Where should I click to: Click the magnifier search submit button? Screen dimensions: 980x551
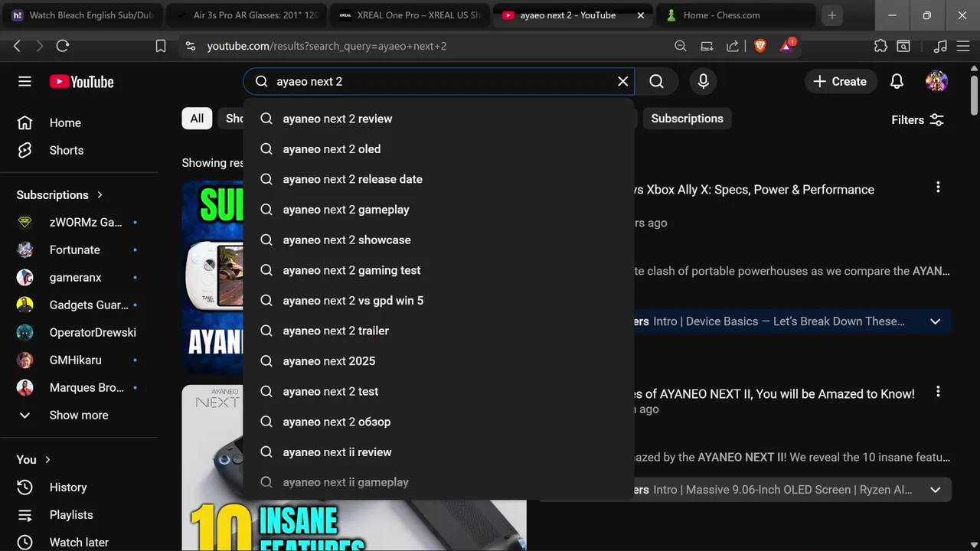pyautogui.click(x=656, y=81)
